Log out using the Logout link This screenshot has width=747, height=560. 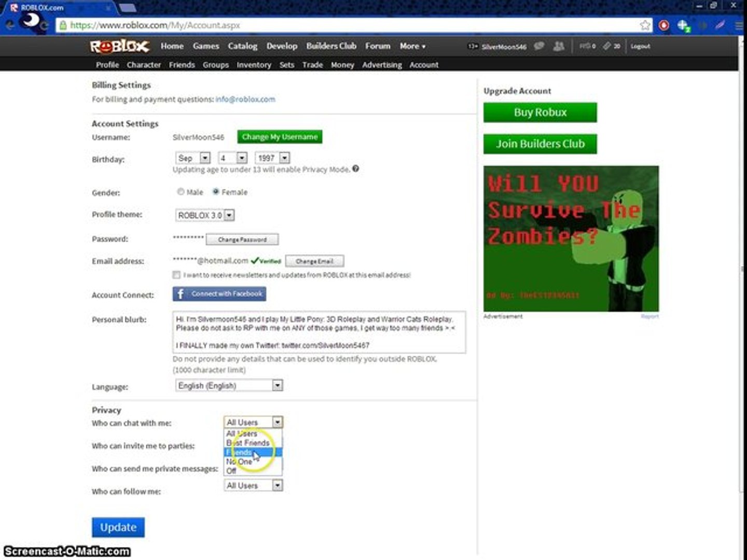pos(641,46)
